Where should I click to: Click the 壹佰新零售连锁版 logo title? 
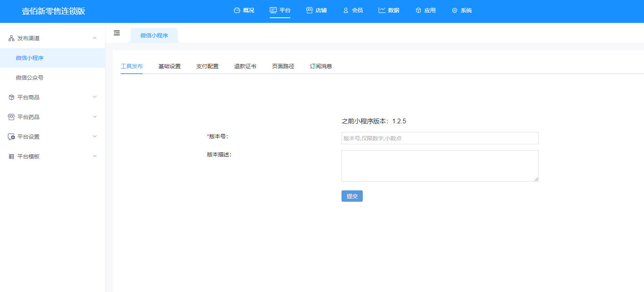pyautogui.click(x=54, y=11)
